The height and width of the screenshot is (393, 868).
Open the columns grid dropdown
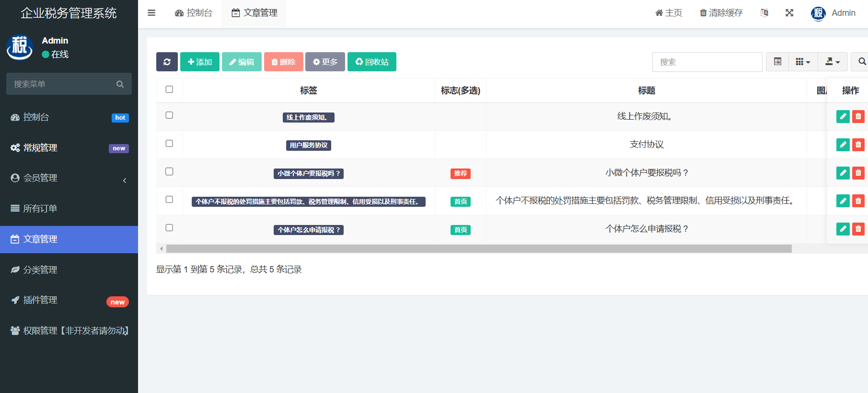(803, 62)
